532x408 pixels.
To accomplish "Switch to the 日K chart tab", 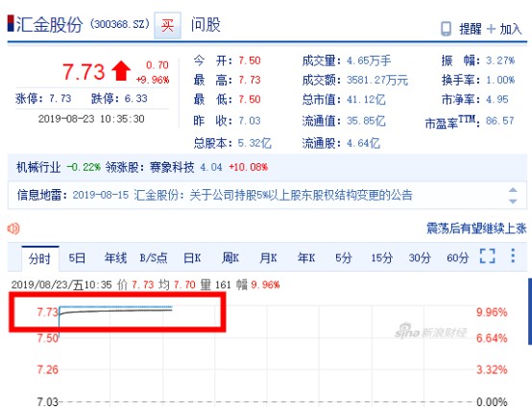I will pyautogui.click(x=192, y=258).
